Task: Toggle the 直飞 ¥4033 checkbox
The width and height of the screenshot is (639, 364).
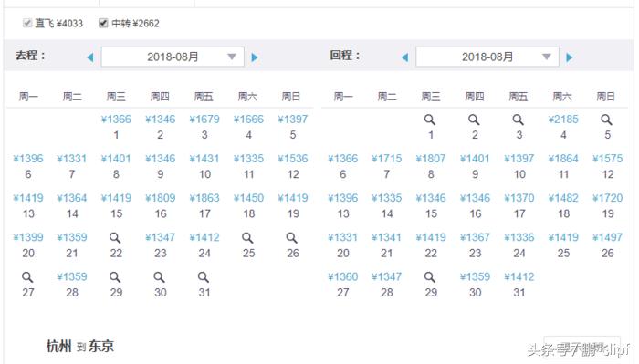Action: pos(27,23)
